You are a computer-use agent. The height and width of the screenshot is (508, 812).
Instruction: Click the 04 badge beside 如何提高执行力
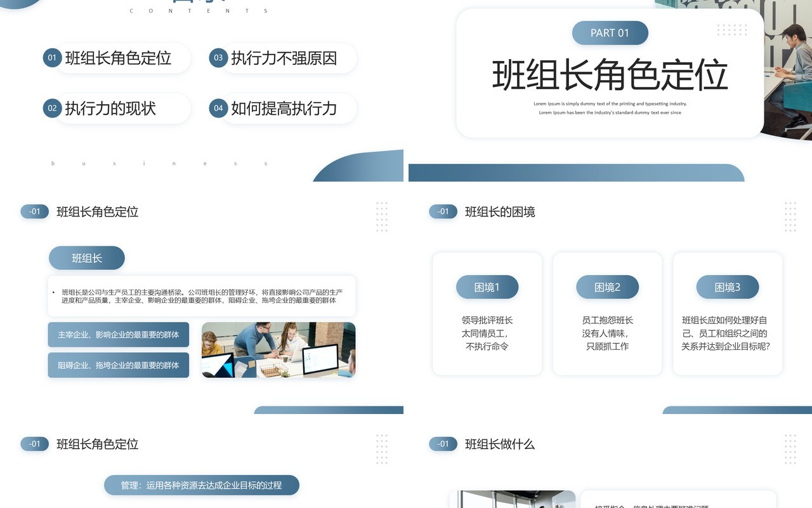(218, 108)
